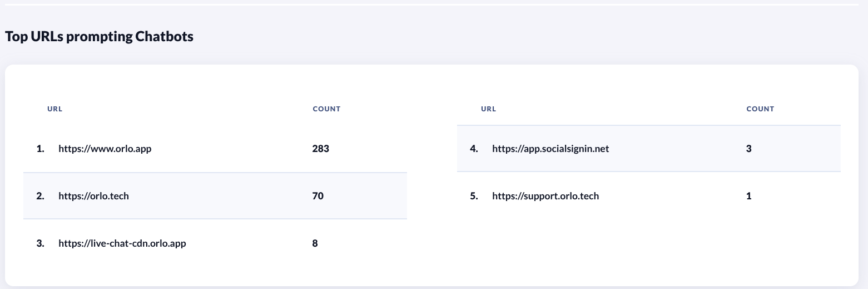Click the Top URLs prompting Chatbots heading
Viewport: 868px width, 289px height.
coord(99,37)
